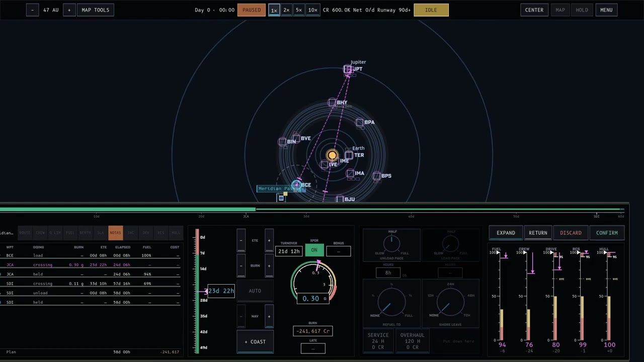Select the Earth TER station marker
Image resolution: width=644 pixels, height=362 pixels.
click(349, 155)
